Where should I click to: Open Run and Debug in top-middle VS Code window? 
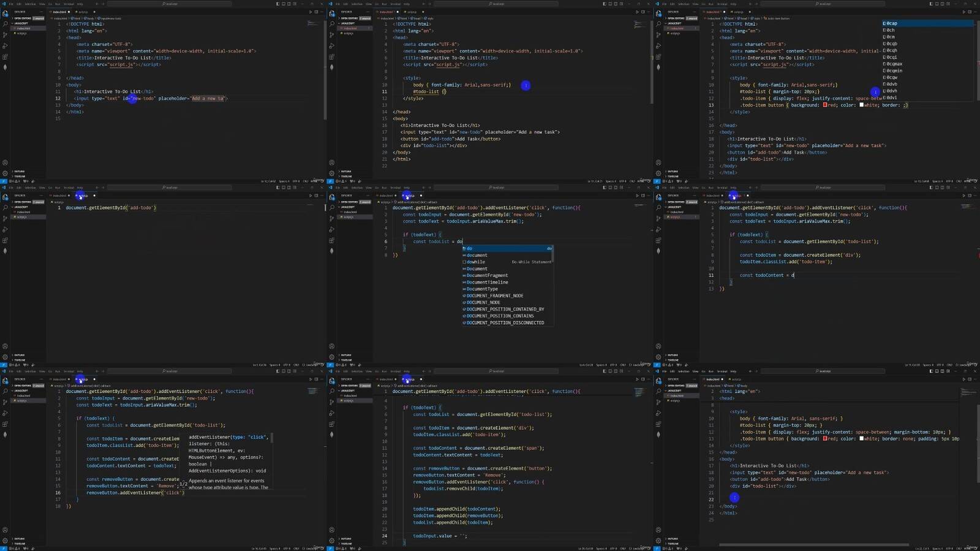[331, 46]
